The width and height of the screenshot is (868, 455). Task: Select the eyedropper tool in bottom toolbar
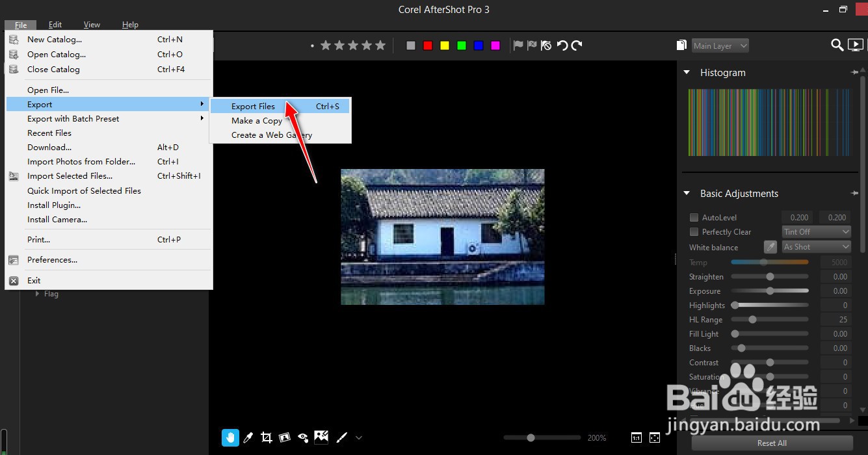pos(248,437)
